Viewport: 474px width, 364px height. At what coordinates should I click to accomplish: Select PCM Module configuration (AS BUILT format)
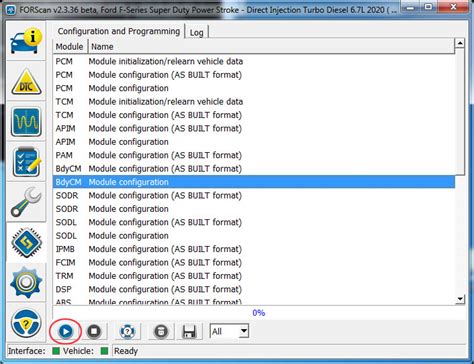point(254,75)
